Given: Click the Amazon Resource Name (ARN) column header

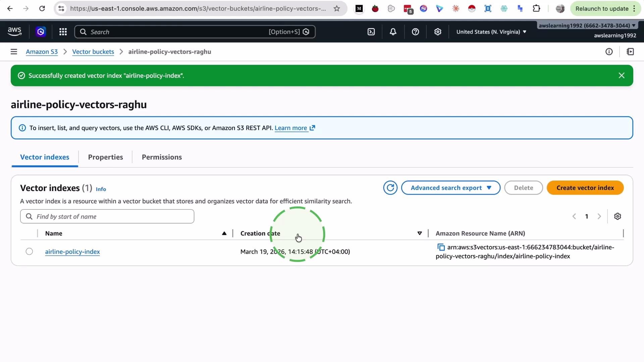Looking at the screenshot, I should [480, 234].
